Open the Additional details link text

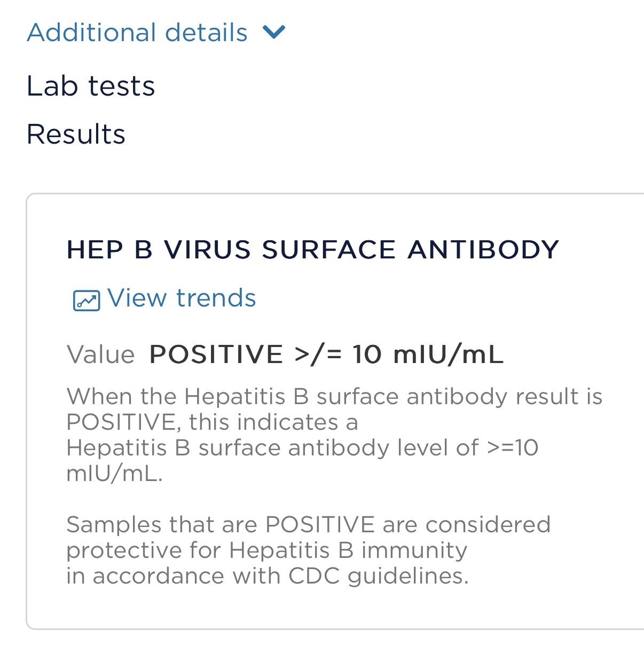(137, 33)
